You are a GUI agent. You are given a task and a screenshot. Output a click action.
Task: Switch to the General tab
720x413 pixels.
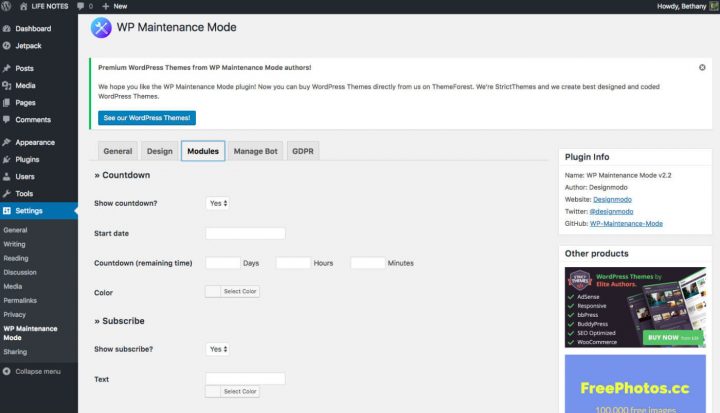coord(118,151)
